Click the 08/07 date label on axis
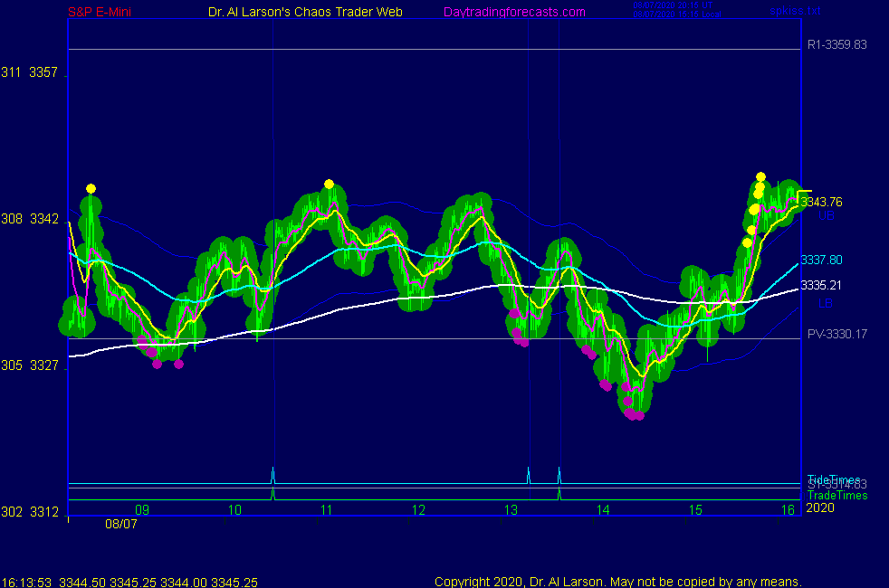The height and width of the screenshot is (588, 889). (120, 524)
